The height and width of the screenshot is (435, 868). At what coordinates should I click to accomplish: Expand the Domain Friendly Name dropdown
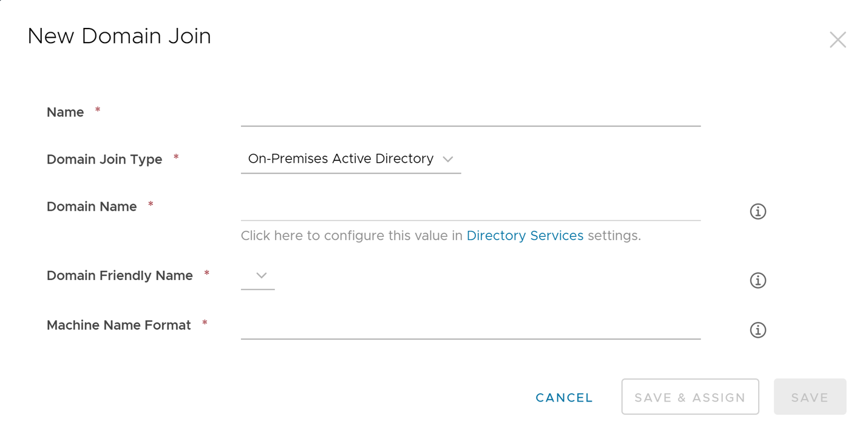pyautogui.click(x=258, y=276)
